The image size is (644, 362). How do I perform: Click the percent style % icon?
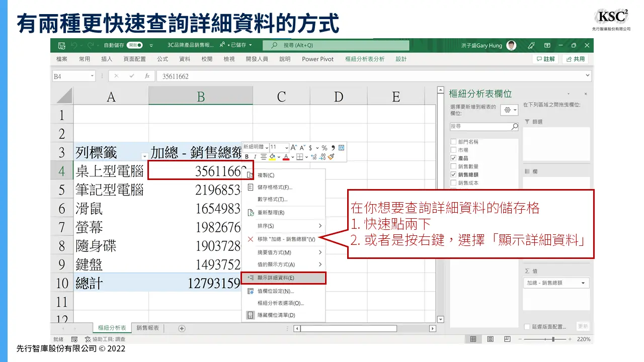[325, 147]
